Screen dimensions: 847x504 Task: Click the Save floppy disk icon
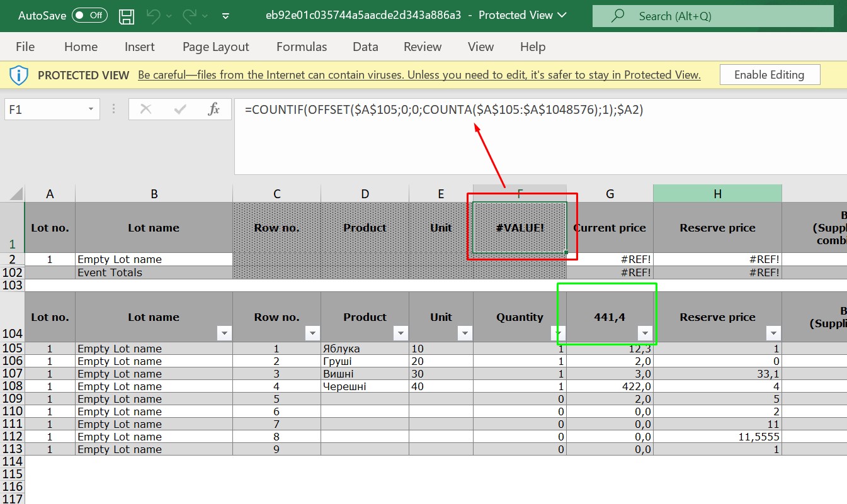click(x=126, y=16)
